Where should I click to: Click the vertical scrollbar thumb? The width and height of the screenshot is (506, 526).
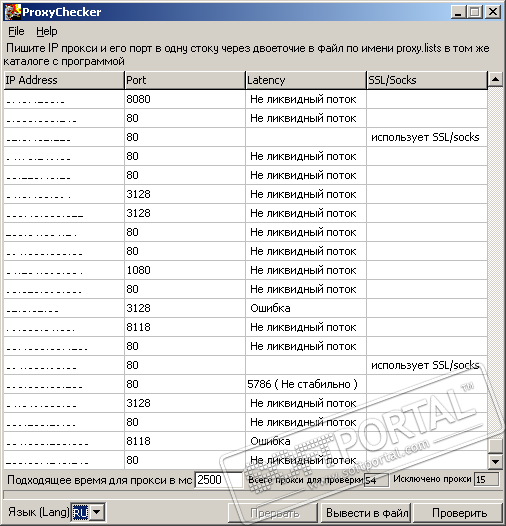(495, 446)
